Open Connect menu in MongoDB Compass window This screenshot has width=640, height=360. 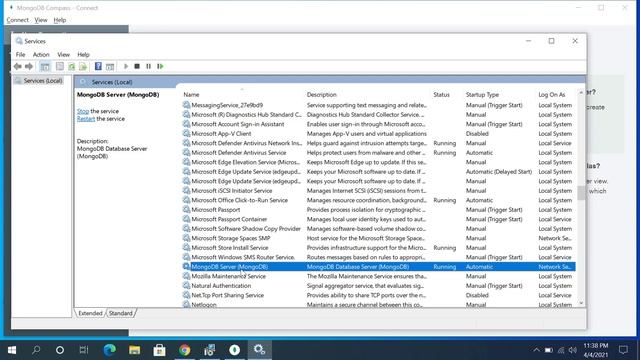(18, 20)
